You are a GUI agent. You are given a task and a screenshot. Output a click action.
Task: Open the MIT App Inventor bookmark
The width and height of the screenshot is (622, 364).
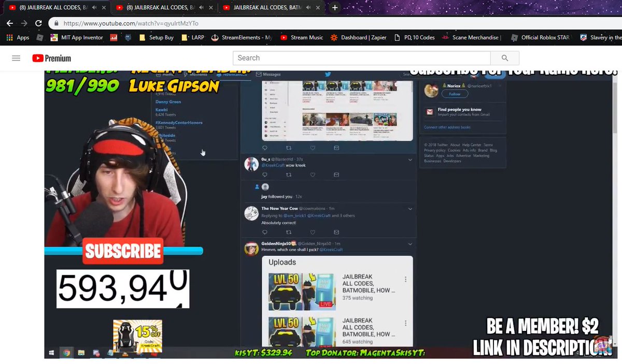pos(77,37)
